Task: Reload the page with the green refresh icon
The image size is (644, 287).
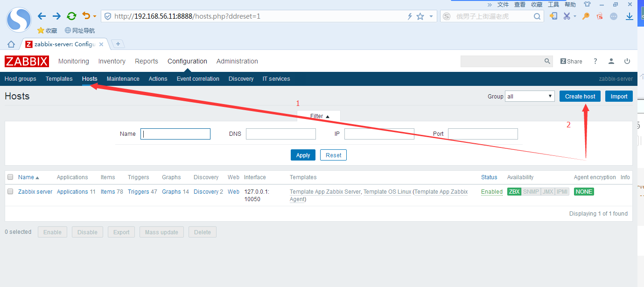Action: (71, 16)
